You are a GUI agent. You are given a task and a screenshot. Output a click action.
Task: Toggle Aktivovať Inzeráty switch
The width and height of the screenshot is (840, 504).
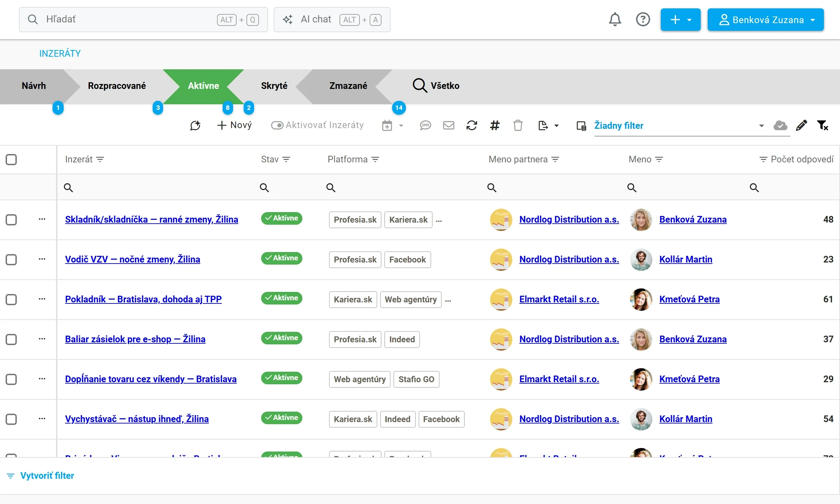coord(277,125)
